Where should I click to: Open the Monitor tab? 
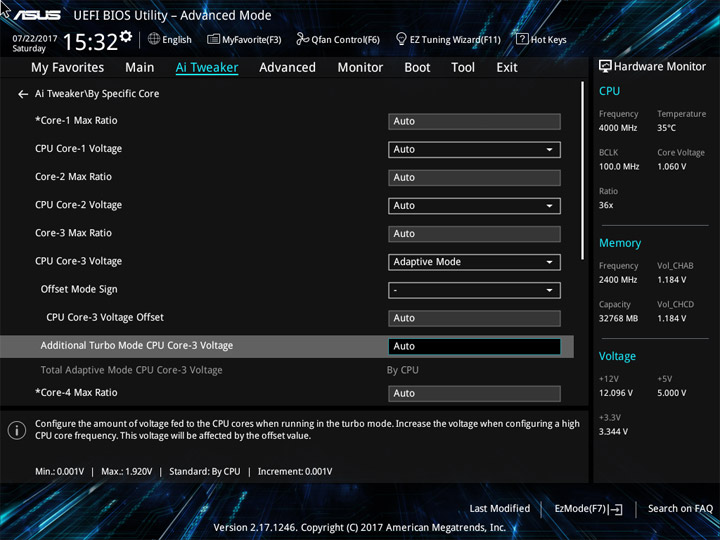(360, 68)
